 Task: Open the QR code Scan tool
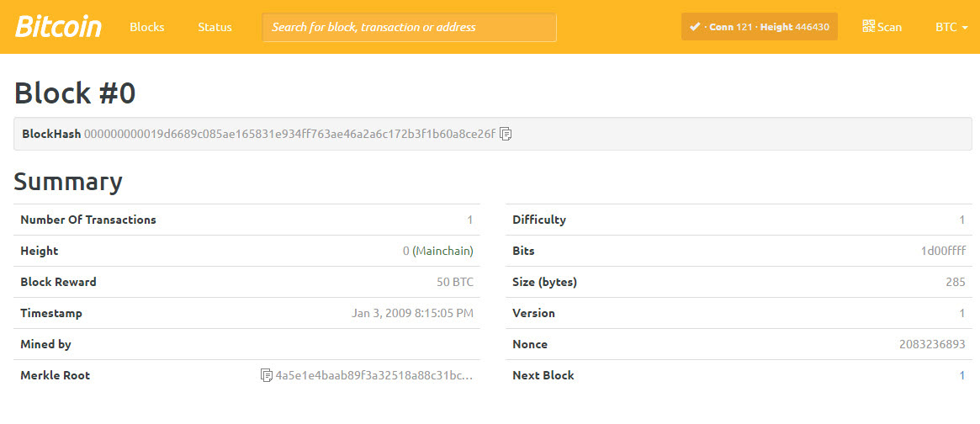click(x=882, y=27)
